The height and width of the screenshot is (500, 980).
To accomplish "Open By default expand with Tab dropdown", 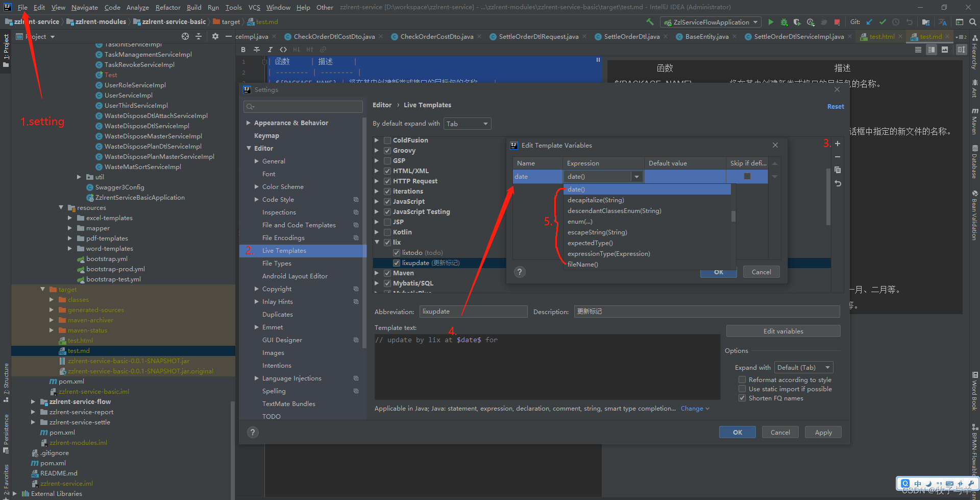I will [467, 124].
